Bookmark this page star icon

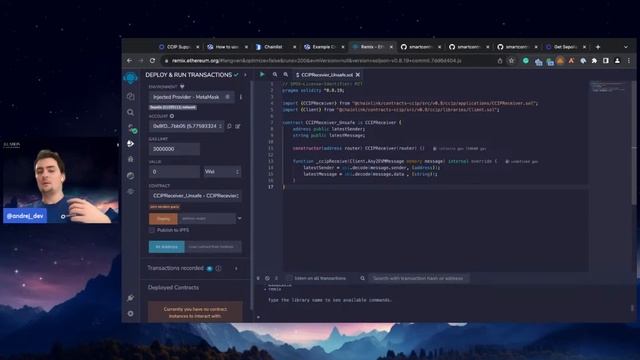(x=511, y=60)
